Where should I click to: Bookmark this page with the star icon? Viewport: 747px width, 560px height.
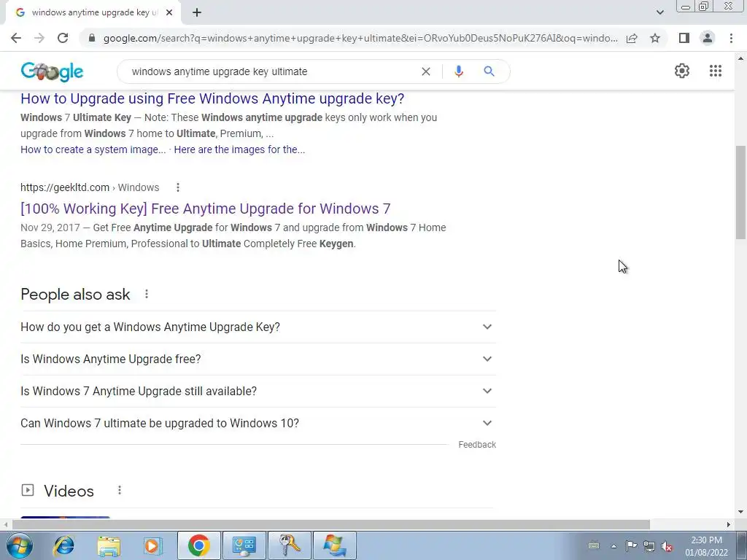click(x=655, y=38)
